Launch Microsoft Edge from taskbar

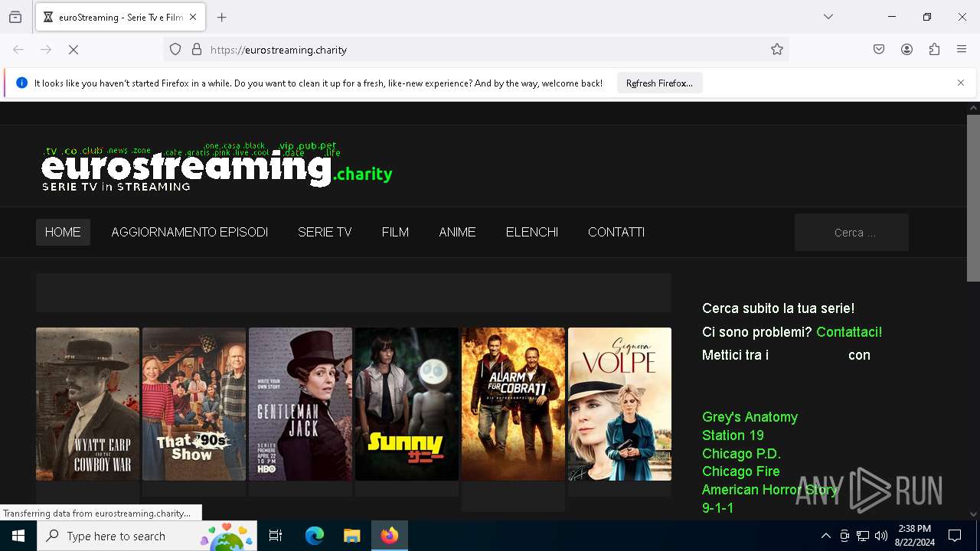(x=315, y=536)
